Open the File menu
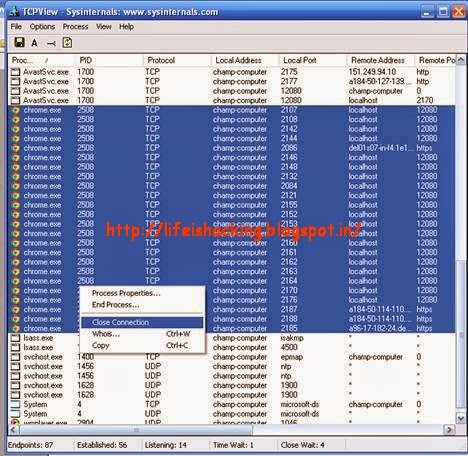The image size is (468, 456). 16,27
